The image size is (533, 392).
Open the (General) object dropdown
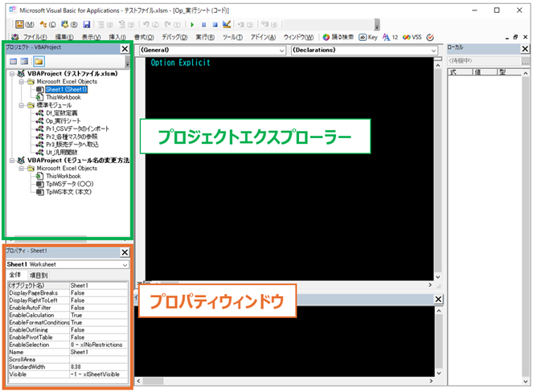pyautogui.click(x=282, y=51)
